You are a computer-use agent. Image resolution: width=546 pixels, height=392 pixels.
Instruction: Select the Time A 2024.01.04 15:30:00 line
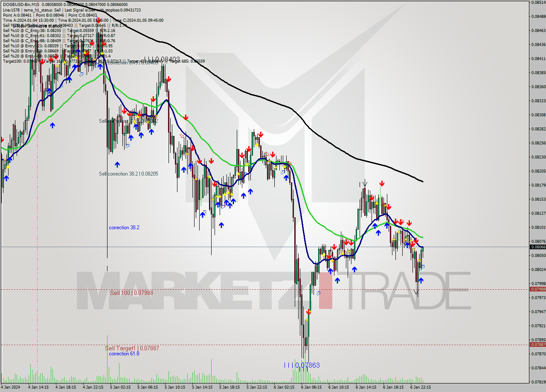[83, 20]
